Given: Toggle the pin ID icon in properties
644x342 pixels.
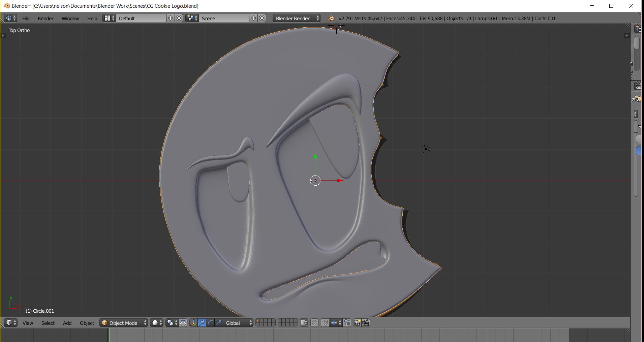Looking at the screenshot, I should [634, 99].
